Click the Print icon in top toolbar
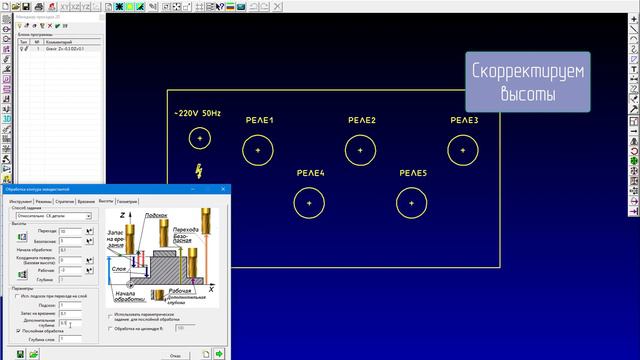640x360 pixels. coord(39,7)
